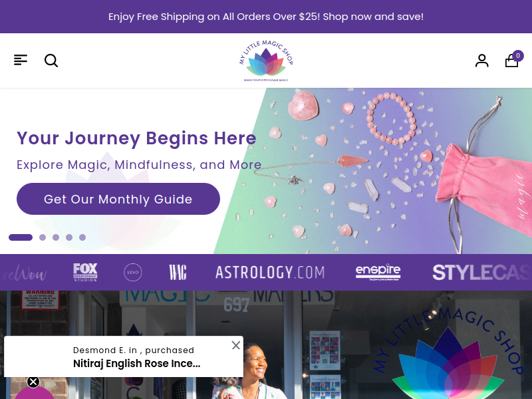Viewport: 532px width, 399px height.
Task: Select the active first slide indicator
Action: point(21,237)
